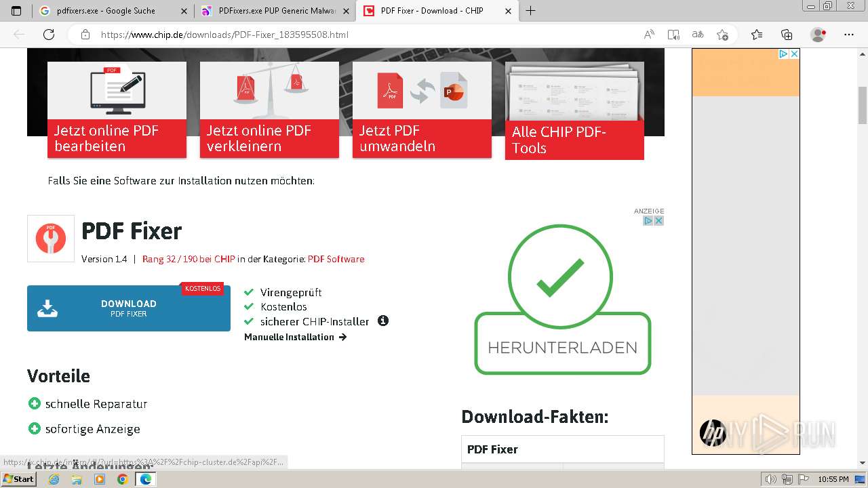Open the PDF Software category link
Screen dimensions: 868x488
pos(336,259)
